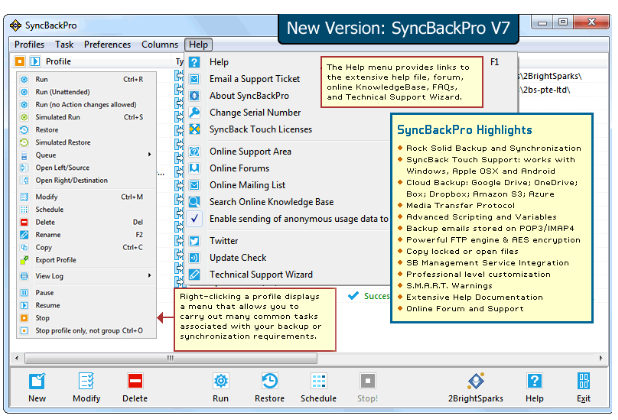This screenshot has width=618, height=420.
Task: Click the Stop! toolbar icon
Action: [x=367, y=381]
